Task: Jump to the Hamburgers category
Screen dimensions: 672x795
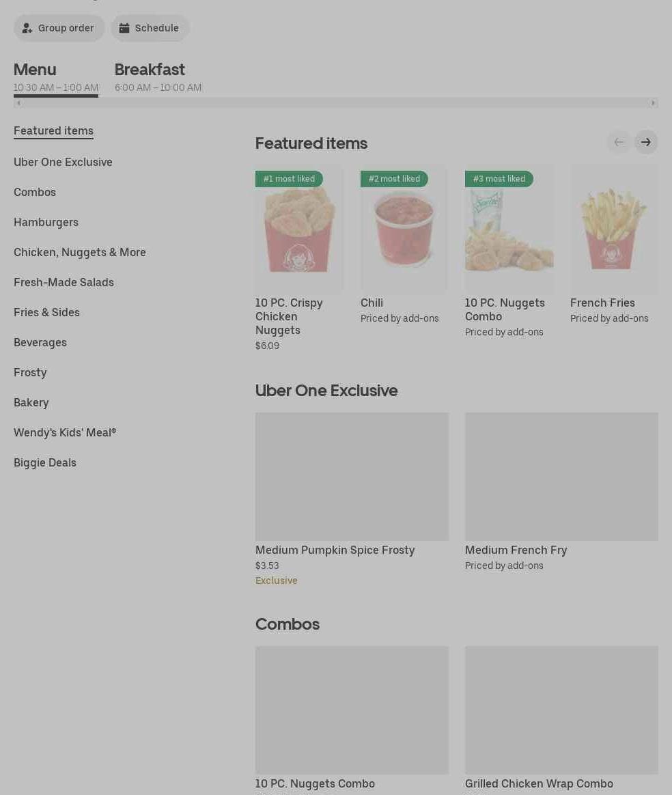Action: click(46, 223)
